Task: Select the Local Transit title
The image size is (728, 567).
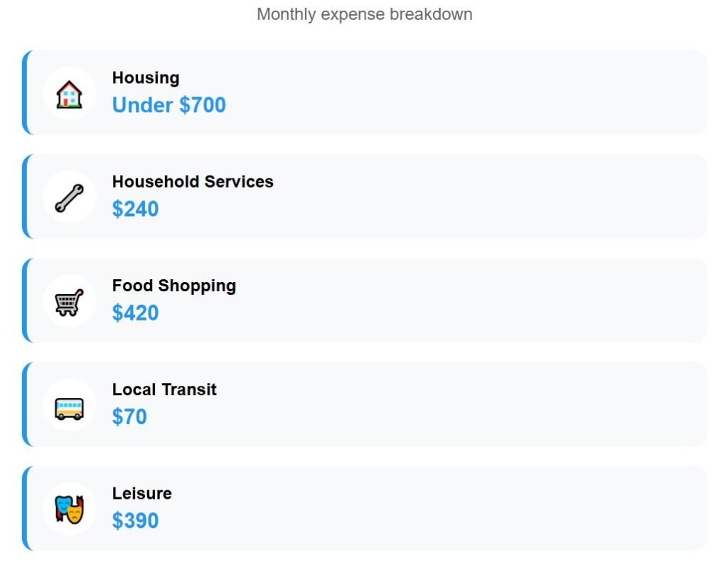Action: [164, 389]
